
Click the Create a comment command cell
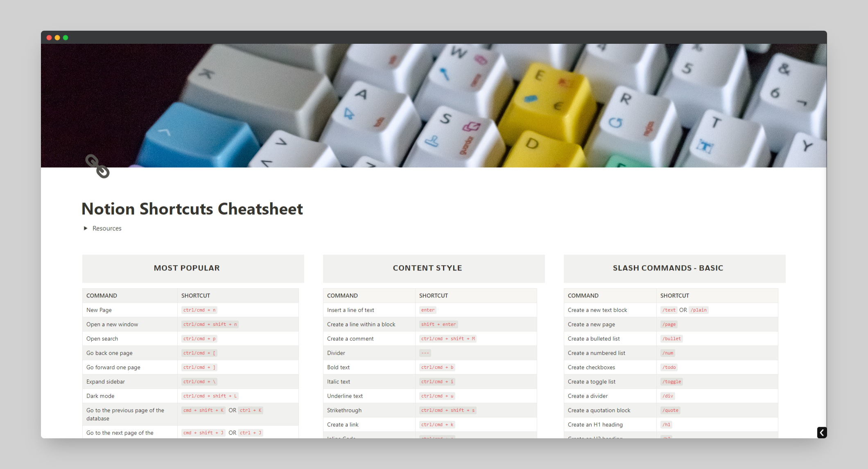click(x=350, y=338)
